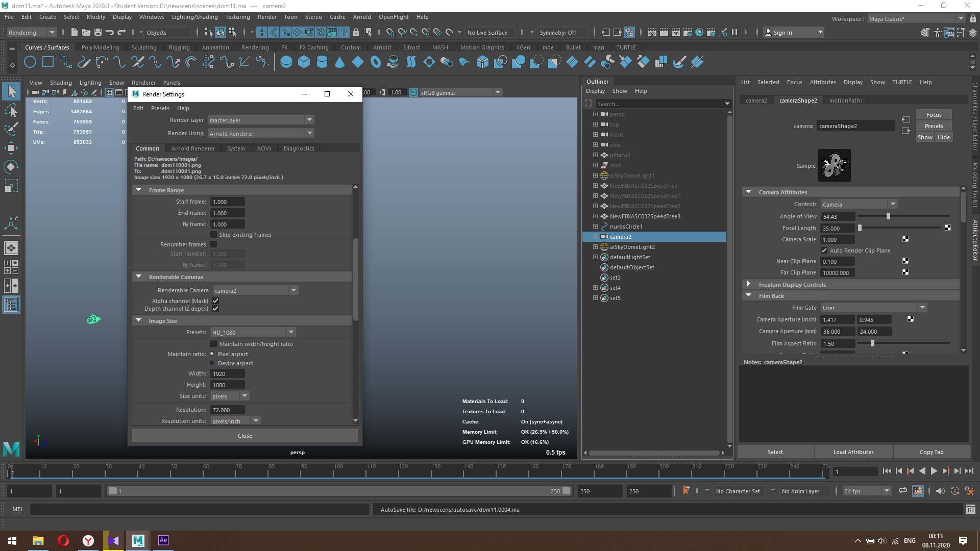Open Image Size Presets dropdown
Viewport: 980px width, 551px height.
point(253,332)
